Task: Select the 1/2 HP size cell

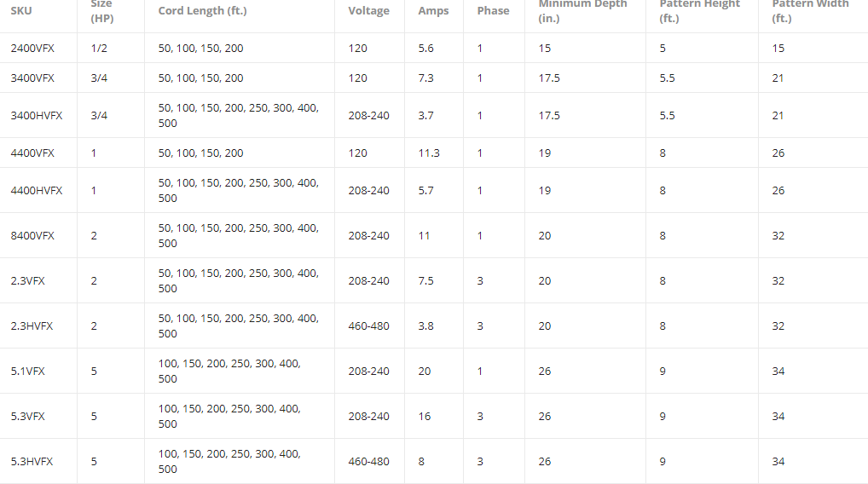Action: [99, 49]
